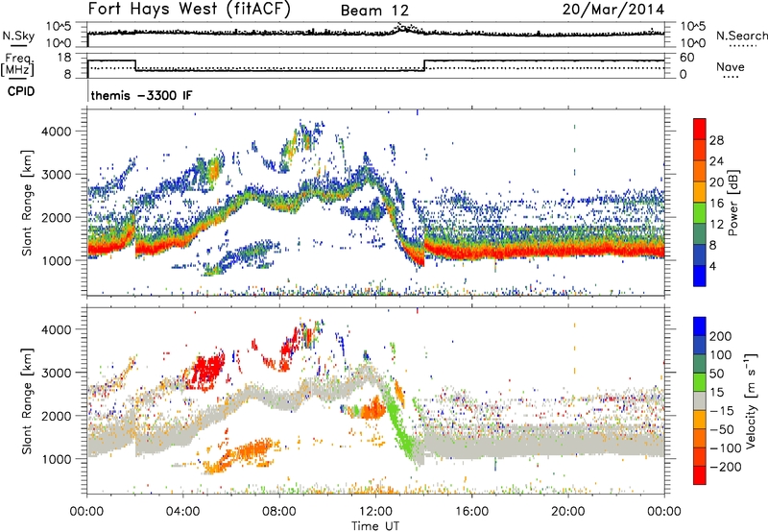Click the '28' tick on the Power scale
This screenshot has height=532, width=768.
(716, 140)
